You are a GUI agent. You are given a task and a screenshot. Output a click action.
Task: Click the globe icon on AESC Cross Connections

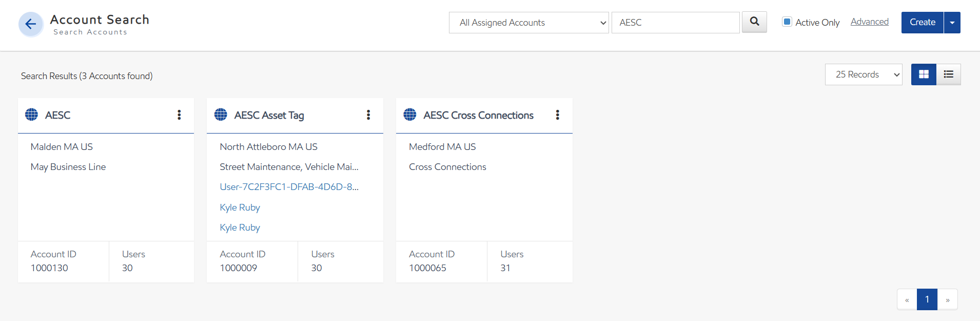coord(410,115)
